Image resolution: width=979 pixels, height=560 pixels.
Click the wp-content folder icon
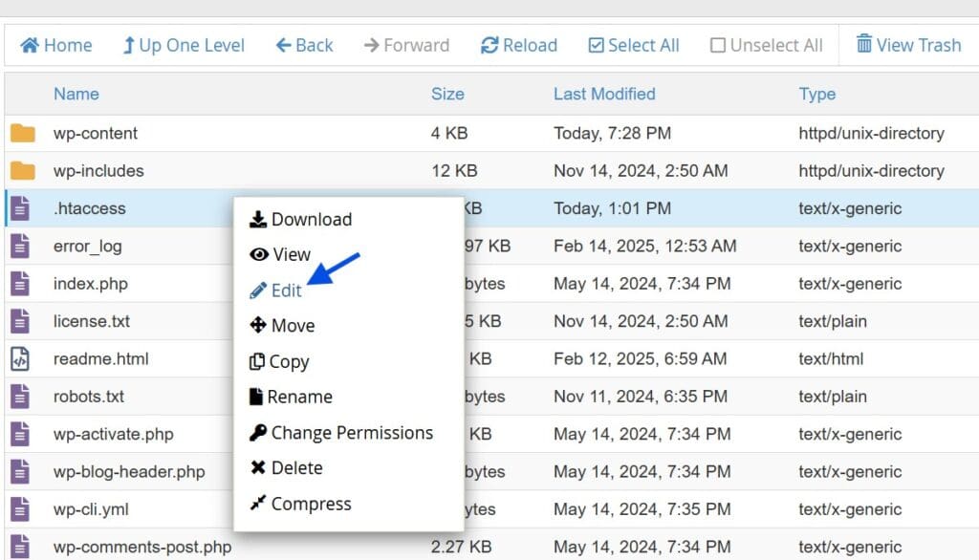click(x=23, y=133)
